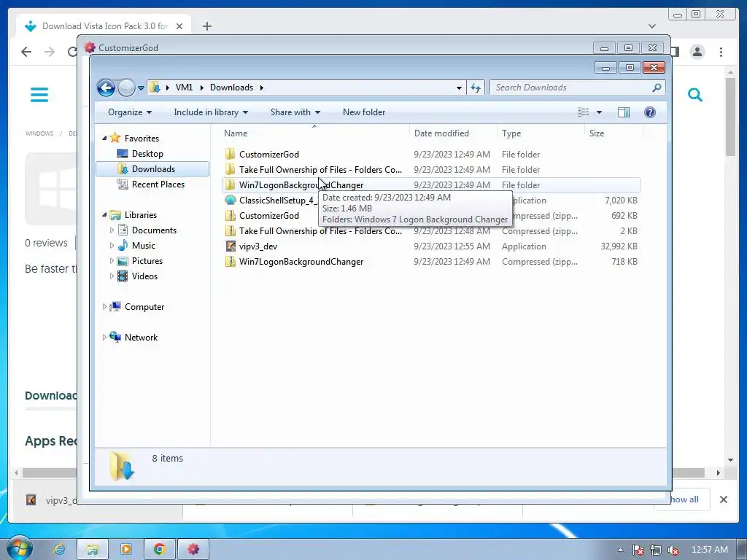Open recent locations dropdown beside nav arrows
The height and width of the screenshot is (560, 747).
coord(141,87)
